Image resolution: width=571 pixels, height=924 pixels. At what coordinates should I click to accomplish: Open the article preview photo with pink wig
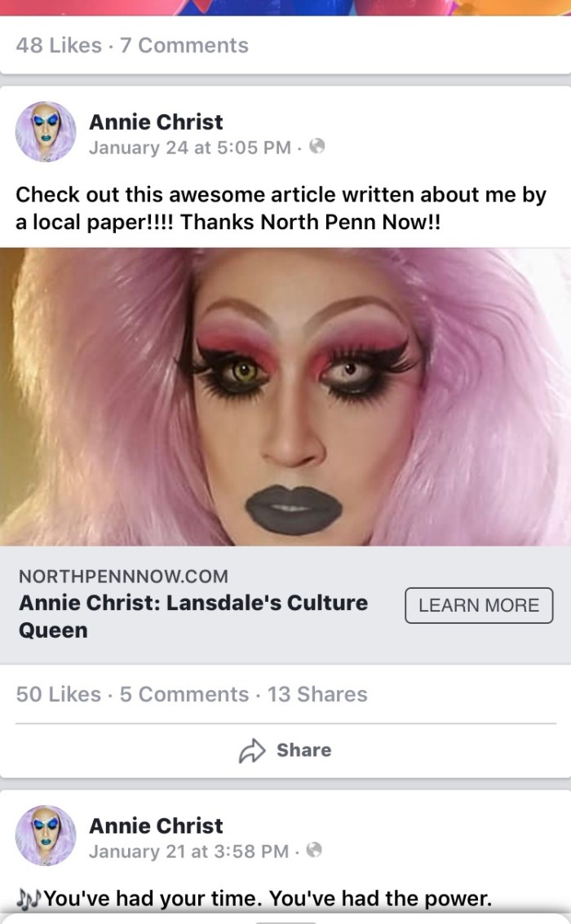pos(285,396)
